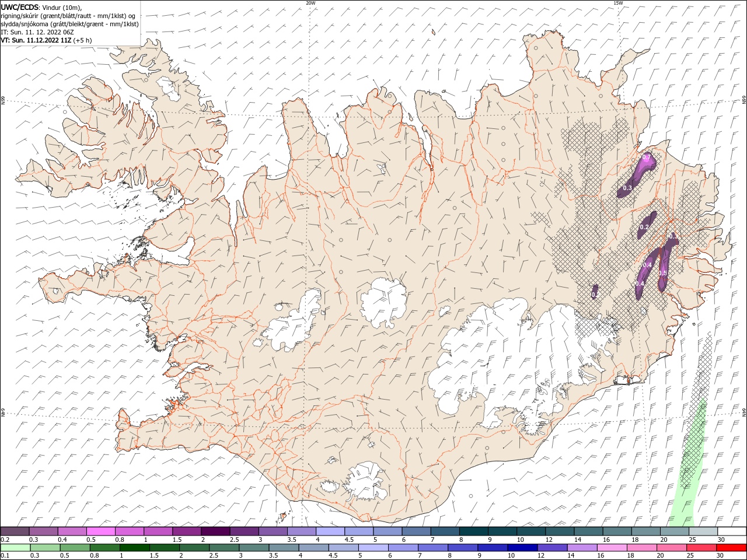The height and width of the screenshot is (560, 747).
Task: Click the 'slydda/snjókoma' legend description line
Action: [69, 24]
